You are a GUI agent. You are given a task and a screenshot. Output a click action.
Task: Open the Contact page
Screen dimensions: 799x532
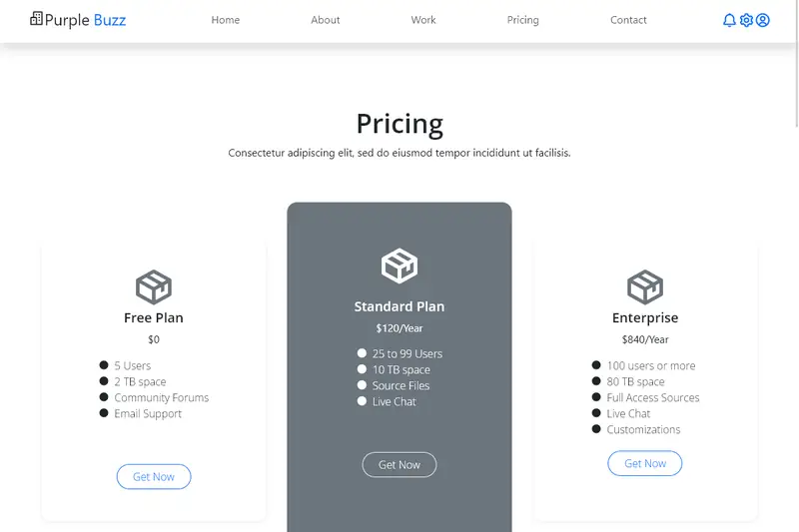[628, 20]
